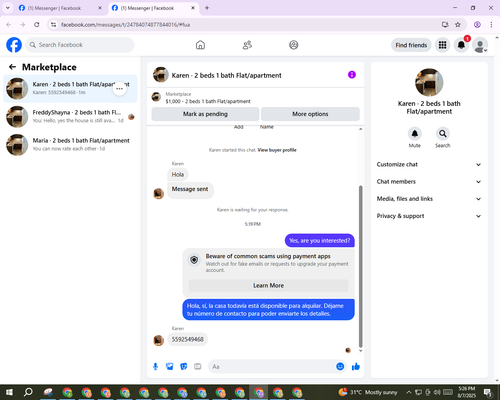This screenshot has width=500, height=400.
Task: Click the Home icon in top navigation
Action: [x=200, y=45]
